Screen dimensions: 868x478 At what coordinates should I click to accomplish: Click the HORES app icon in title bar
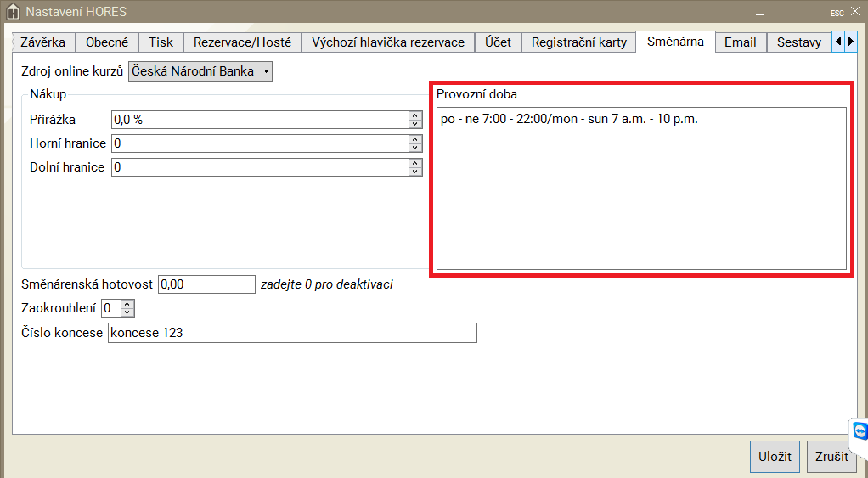[12, 13]
